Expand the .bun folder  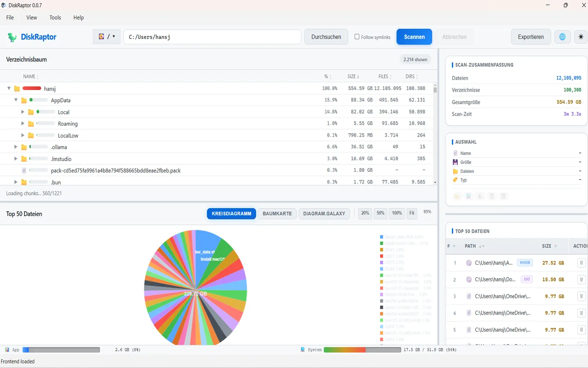tap(16, 182)
